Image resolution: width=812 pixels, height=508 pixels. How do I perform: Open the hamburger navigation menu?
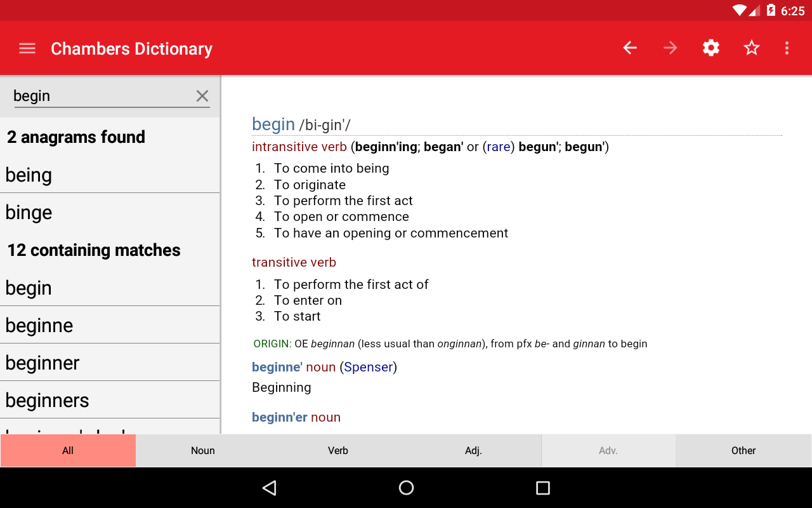coord(27,48)
